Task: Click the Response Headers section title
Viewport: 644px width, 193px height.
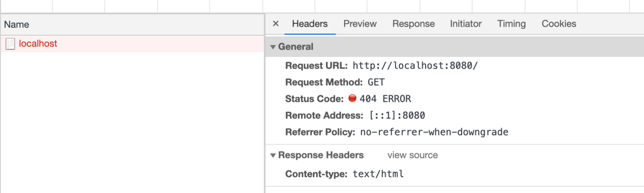Action: coord(321,155)
